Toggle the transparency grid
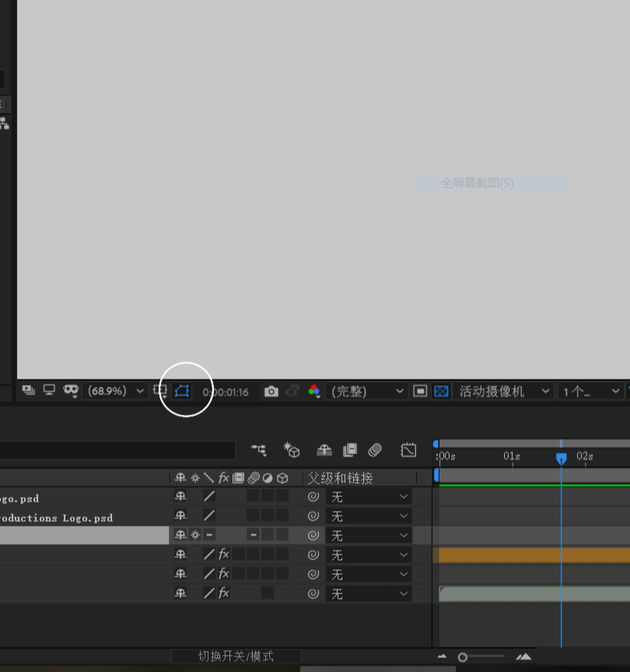This screenshot has width=630, height=672. (x=441, y=391)
